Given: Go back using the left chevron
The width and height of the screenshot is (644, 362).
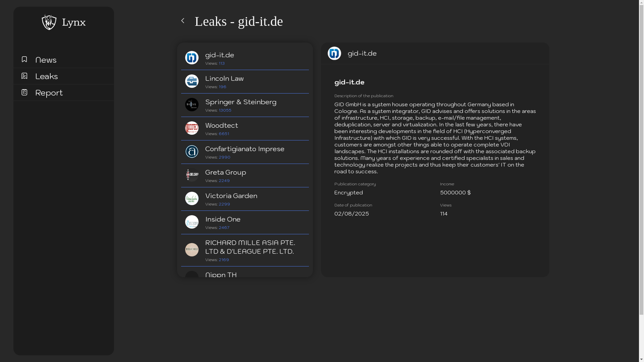Looking at the screenshot, I should coord(183,21).
